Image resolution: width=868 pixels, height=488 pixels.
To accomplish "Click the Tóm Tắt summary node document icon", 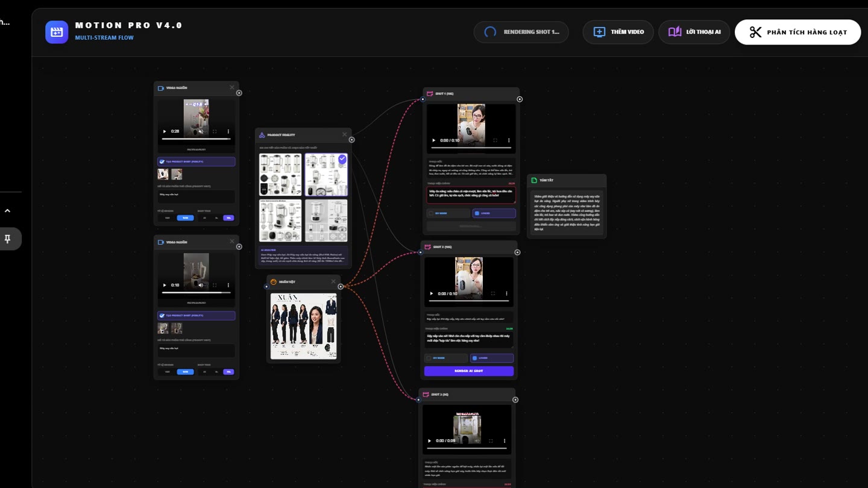I will tap(534, 180).
